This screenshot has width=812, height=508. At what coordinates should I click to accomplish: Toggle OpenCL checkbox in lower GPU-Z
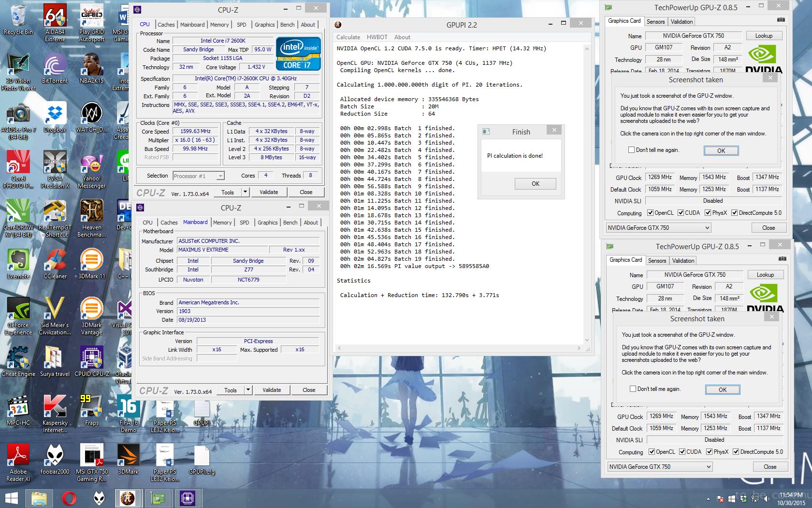pyautogui.click(x=652, y=452)
